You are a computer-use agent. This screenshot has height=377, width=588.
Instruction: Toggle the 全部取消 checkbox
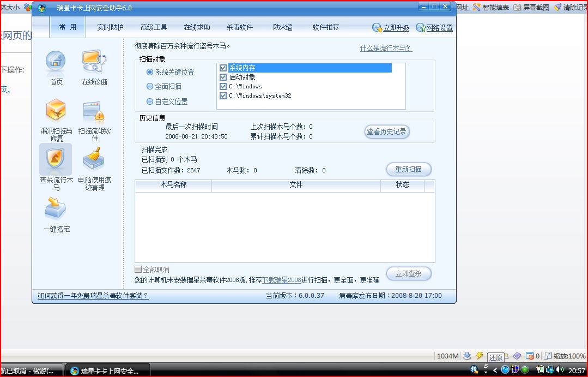[138, 269]
